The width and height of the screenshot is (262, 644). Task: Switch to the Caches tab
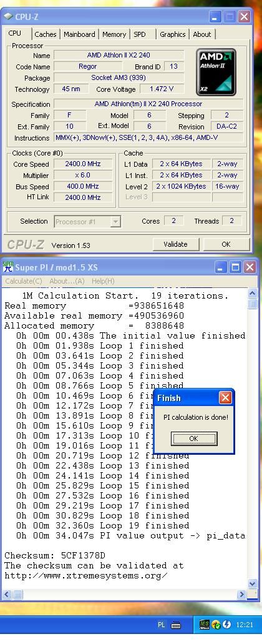pos(46,34)
